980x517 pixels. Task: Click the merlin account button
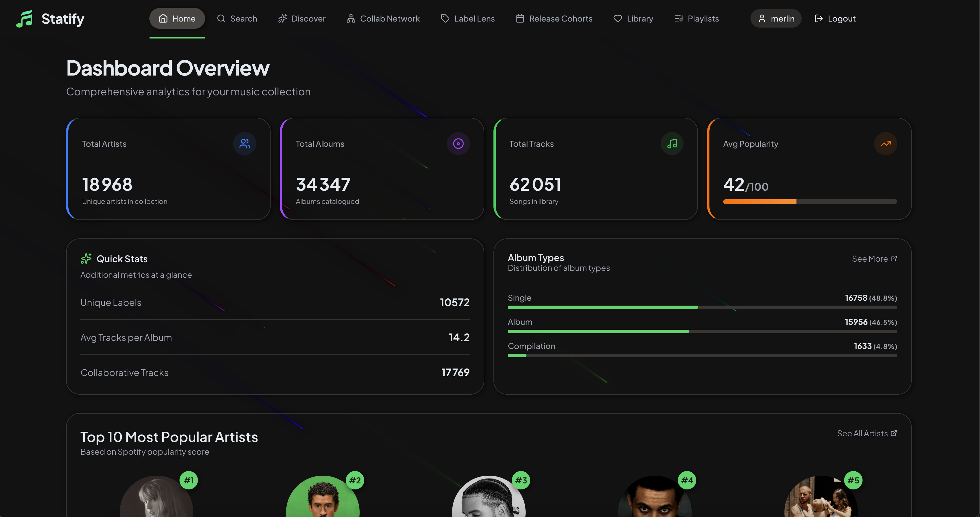point(775,18)
